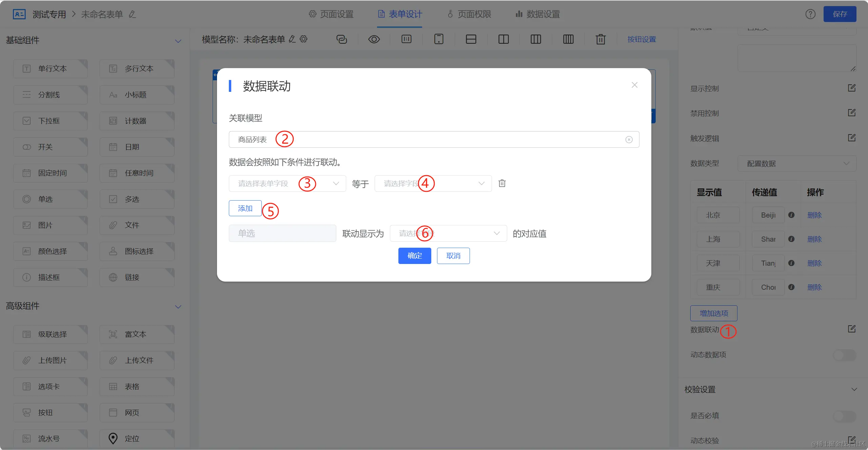
Task: Edit the 数据联动 setting icon
Action: 851,329
